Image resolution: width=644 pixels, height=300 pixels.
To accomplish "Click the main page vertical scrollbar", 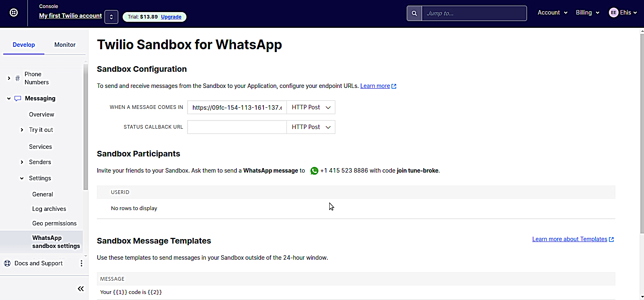I will (642, 133).
